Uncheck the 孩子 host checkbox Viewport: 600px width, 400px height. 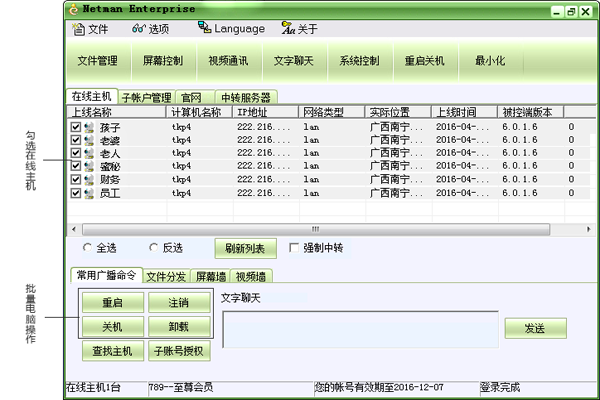pos(76,128)
